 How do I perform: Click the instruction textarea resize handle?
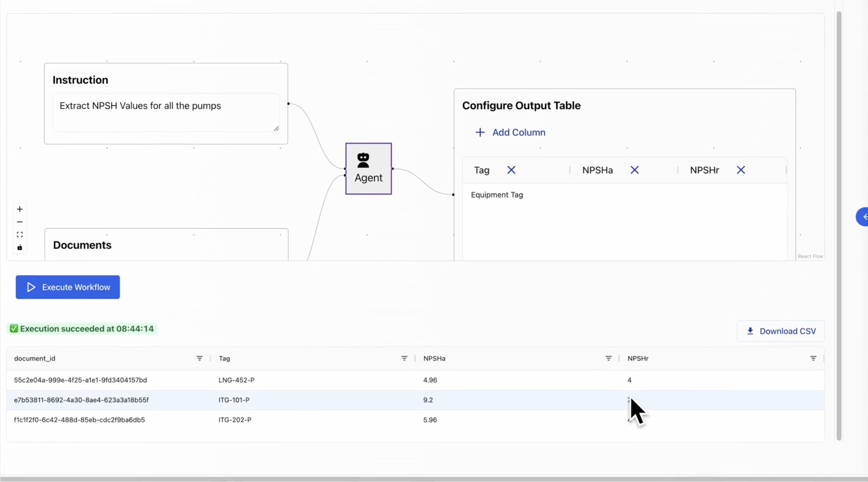point(276,128)
